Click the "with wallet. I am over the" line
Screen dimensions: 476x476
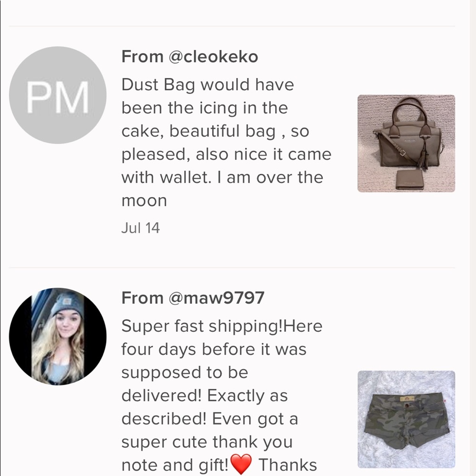(222, 178)
